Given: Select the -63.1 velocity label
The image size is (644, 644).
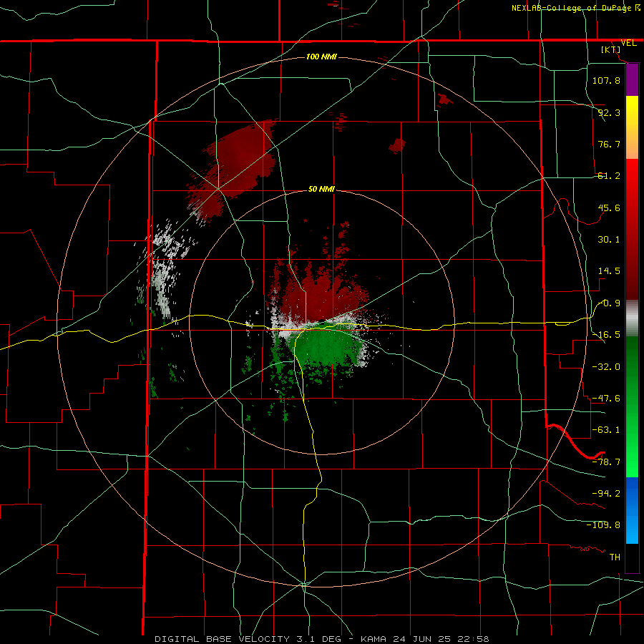Looking at the screenshot, I should click(606, 430).
